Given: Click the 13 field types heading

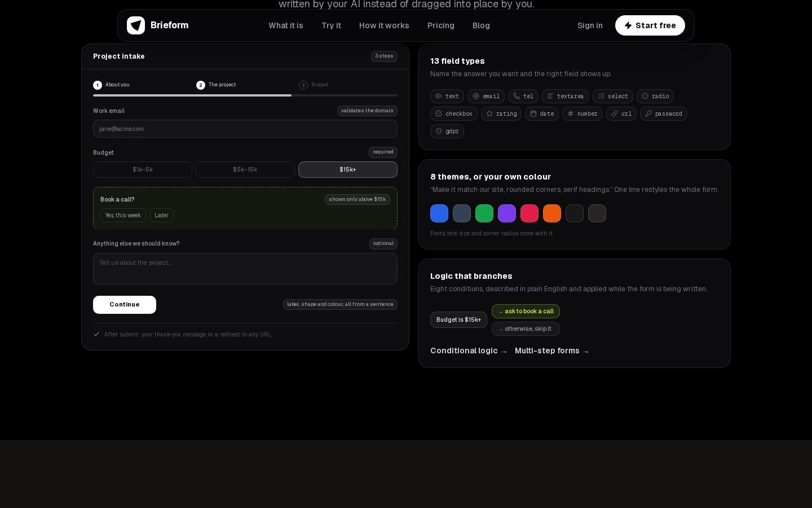Looking at the screenshot, I should 457,61.
